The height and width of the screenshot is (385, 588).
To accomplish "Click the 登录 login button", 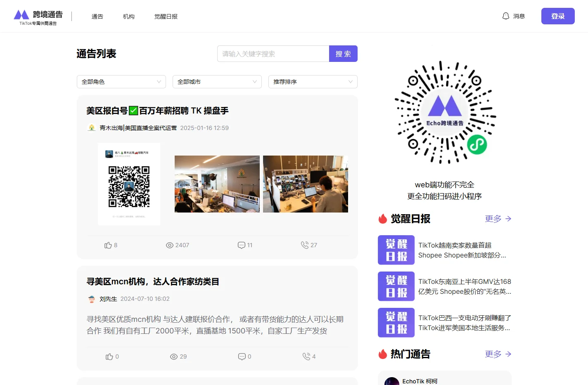I will (558, 16).
